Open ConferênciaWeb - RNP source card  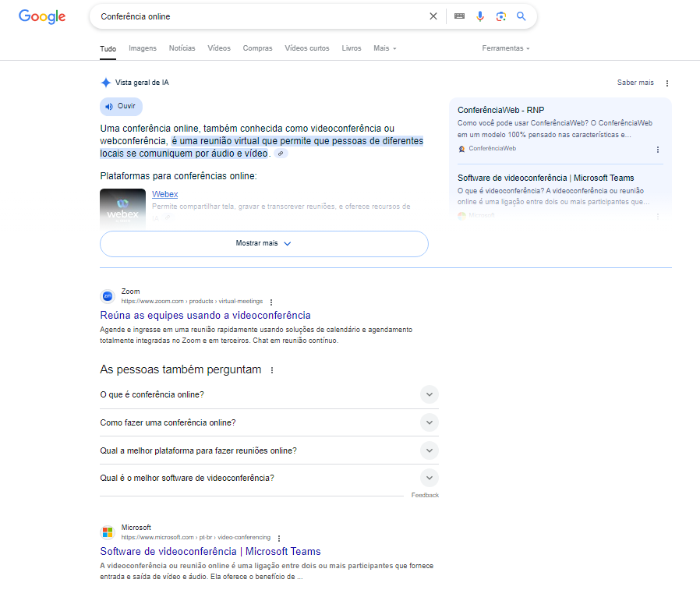click(500, 110)
